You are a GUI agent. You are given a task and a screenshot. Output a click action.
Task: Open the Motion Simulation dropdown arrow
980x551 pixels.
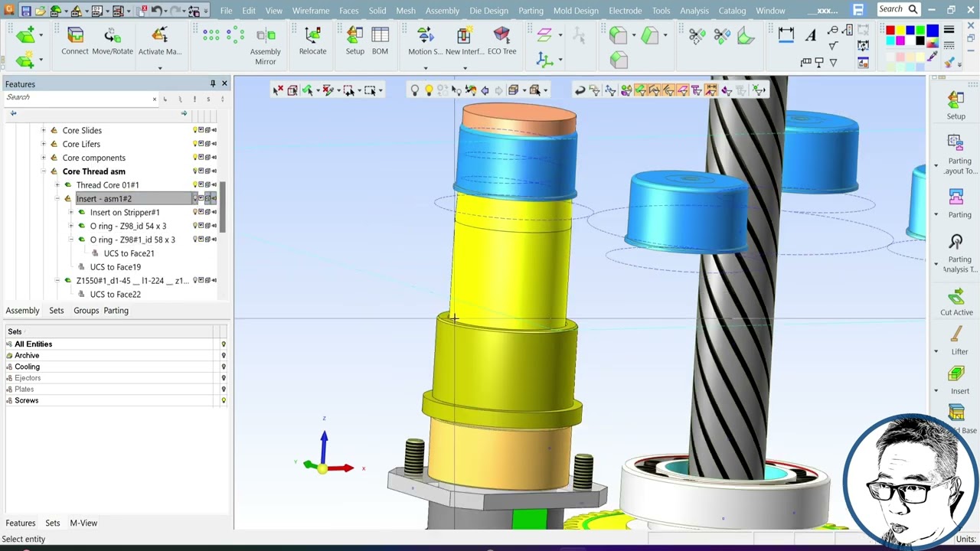[x=426, y=67]
